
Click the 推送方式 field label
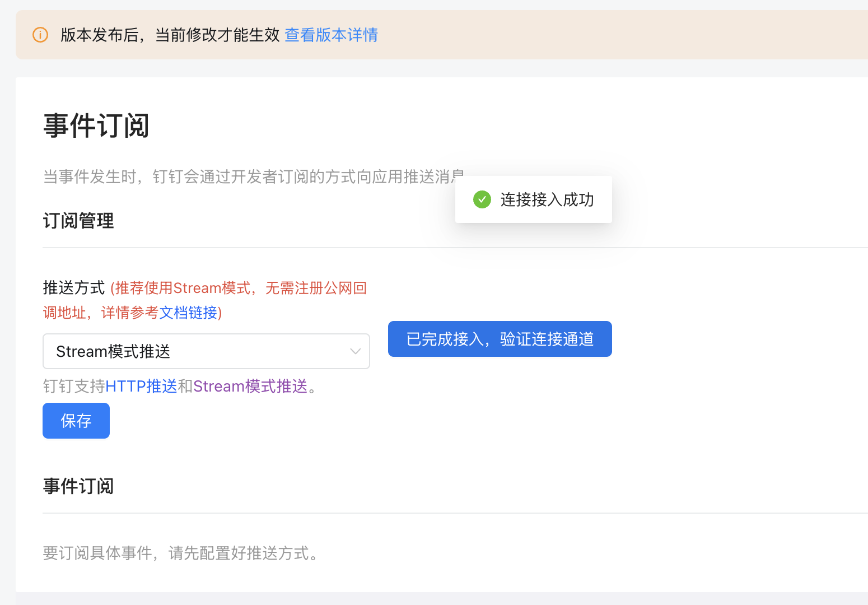click(x=74, y=288)
